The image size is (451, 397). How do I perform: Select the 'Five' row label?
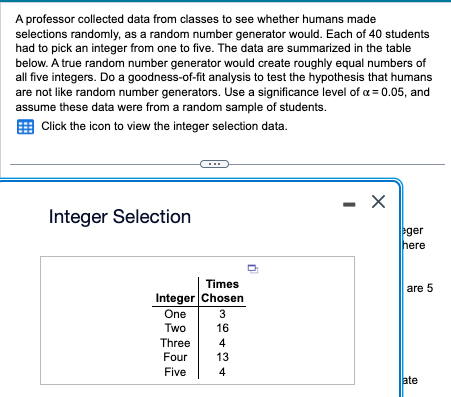(175, 372)
